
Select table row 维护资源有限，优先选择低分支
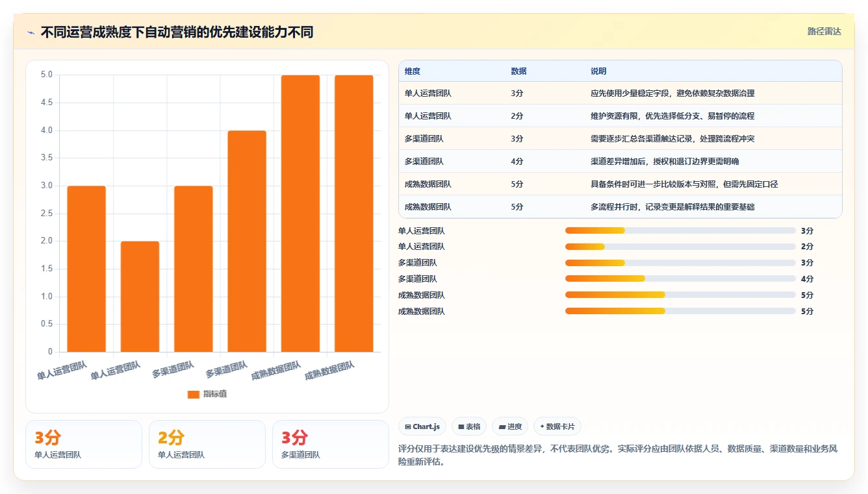620,116
